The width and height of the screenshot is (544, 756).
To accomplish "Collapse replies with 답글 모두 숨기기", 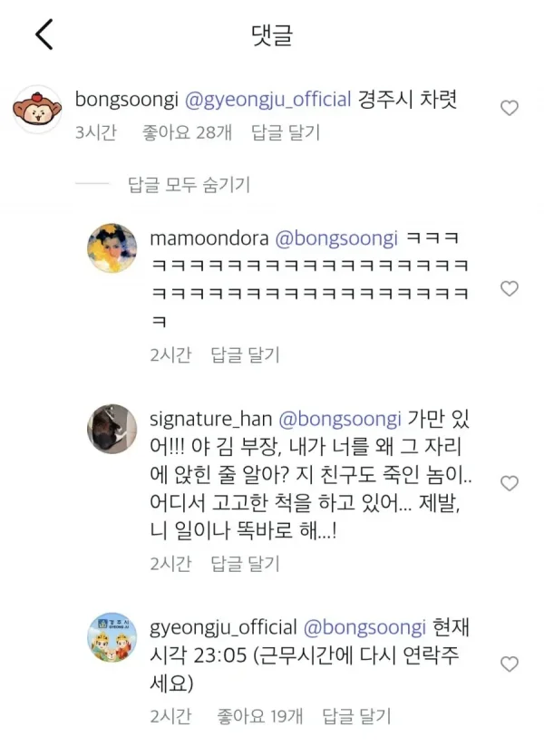I will tap(189, 185).
